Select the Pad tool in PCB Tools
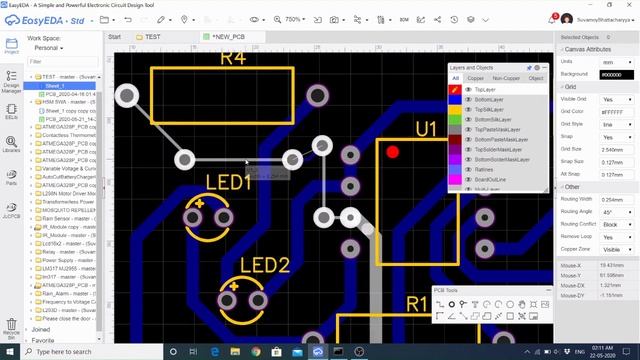Image resolution: width=640 pixels, height=360 pixels. coord(451,304)
